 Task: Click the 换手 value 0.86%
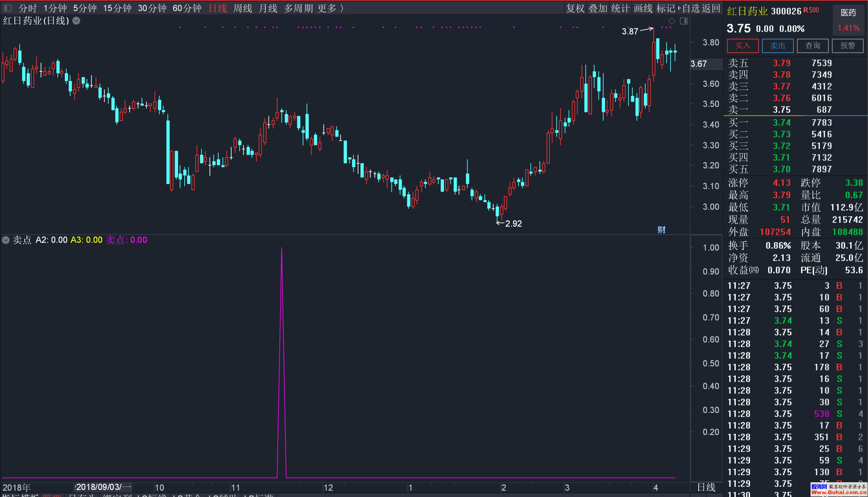click(x=778, y=245)
